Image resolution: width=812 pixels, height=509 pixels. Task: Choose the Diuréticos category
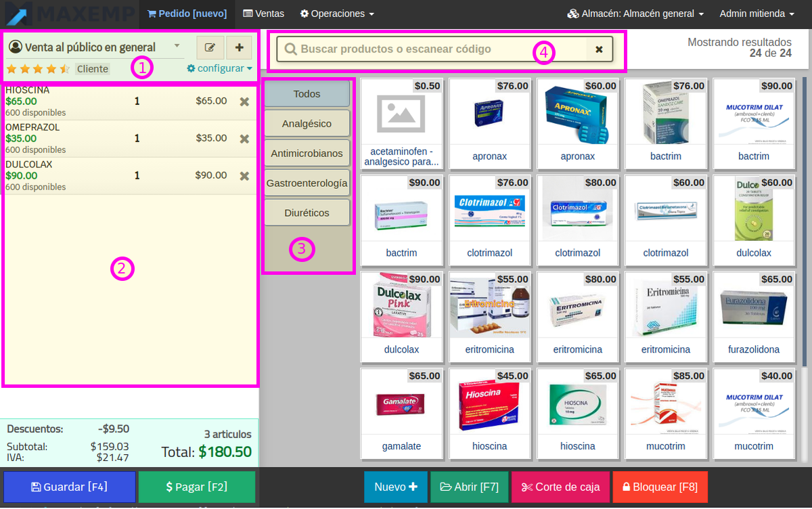tap(307, 213)
